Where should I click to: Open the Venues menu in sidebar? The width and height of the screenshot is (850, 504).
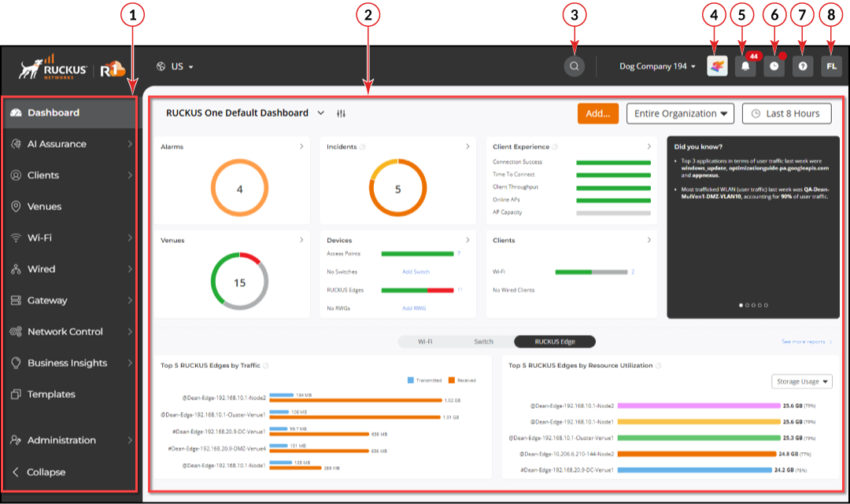click(44, 206)
